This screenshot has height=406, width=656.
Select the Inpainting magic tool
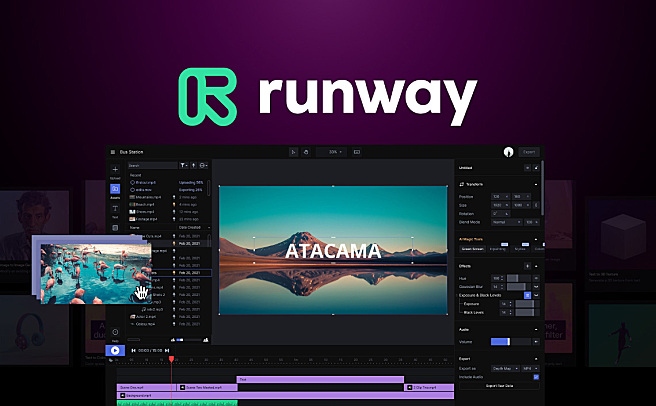[497, 249]
